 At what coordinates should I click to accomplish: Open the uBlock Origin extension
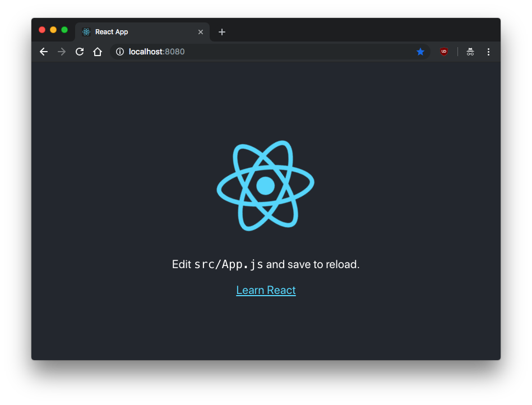coord(444,52)
